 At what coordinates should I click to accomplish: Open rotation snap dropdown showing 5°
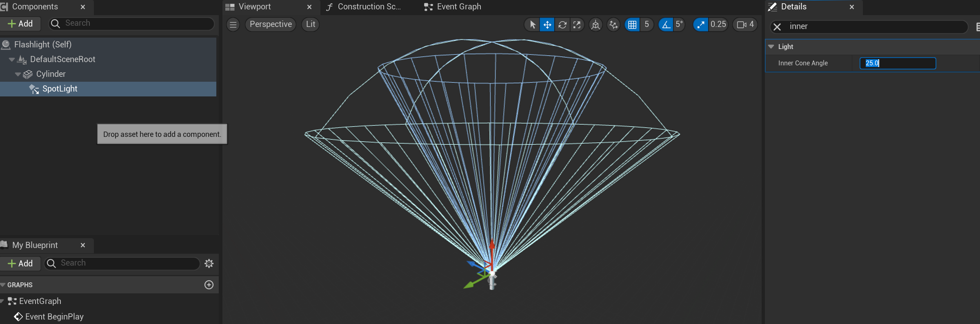click(x=679, y=25)
